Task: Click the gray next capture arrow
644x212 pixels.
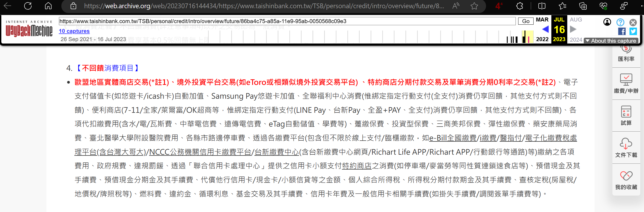Action: (573, 29)
